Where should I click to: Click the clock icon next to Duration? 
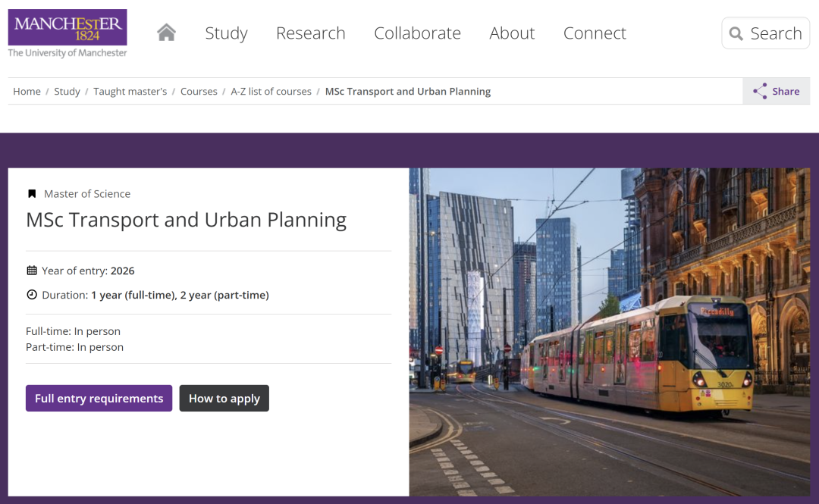point(32,295)
